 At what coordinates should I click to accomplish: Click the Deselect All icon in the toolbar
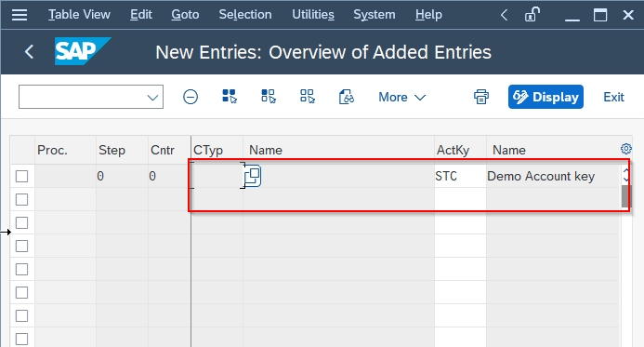click(x=308, y=97)
